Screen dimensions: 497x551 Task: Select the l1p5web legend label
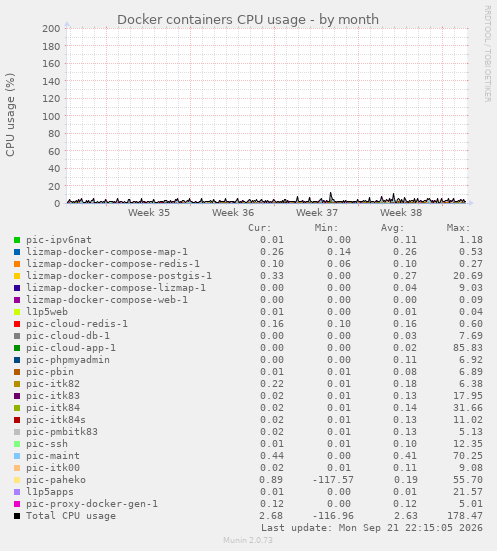(47, 312)
